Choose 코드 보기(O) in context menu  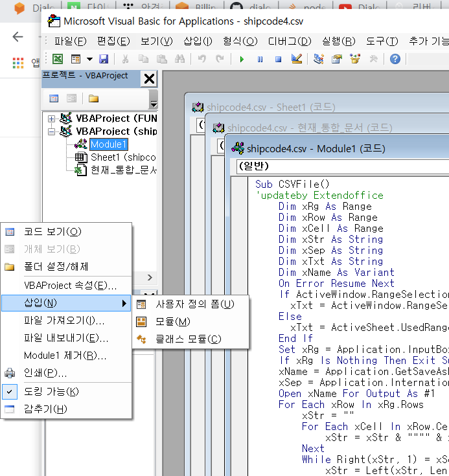click(x=67, y=232)
